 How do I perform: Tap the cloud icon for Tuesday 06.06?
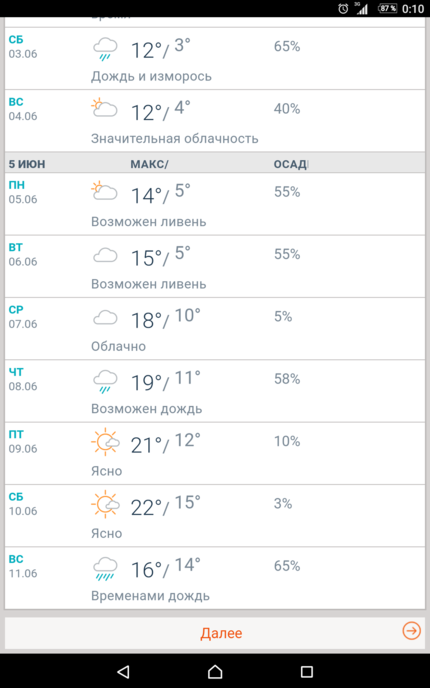pos(105,255)
